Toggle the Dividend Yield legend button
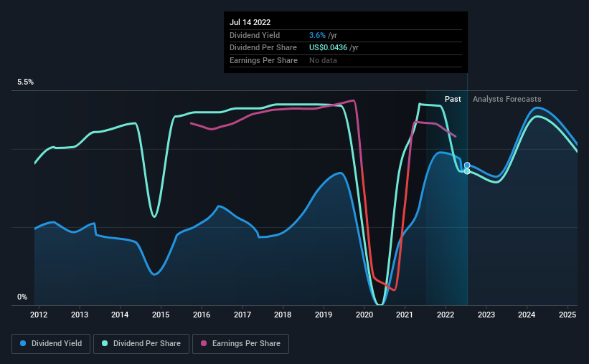Image resolution: width=589 pixels, height=364 pixels. (51, 344)
